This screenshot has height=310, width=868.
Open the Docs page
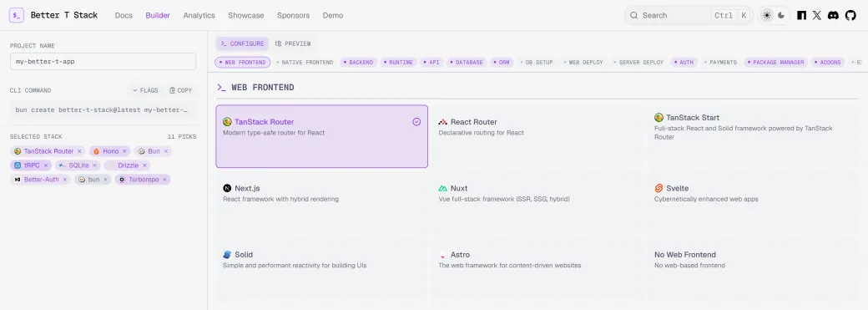coord(124,16)
